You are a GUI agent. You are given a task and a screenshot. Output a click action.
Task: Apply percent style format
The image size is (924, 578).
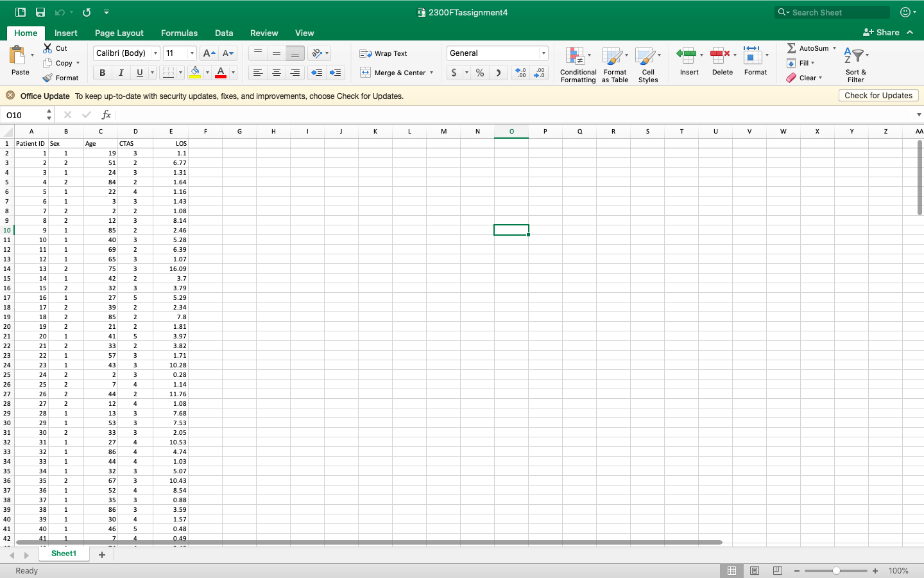tap(480, 73)
